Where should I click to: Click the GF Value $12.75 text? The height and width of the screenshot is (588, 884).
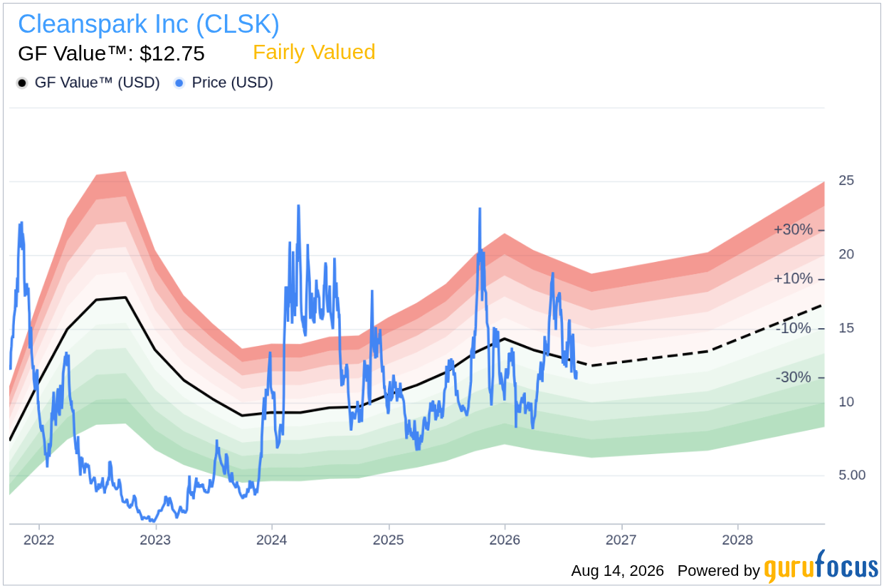click(x=111, y=54)
